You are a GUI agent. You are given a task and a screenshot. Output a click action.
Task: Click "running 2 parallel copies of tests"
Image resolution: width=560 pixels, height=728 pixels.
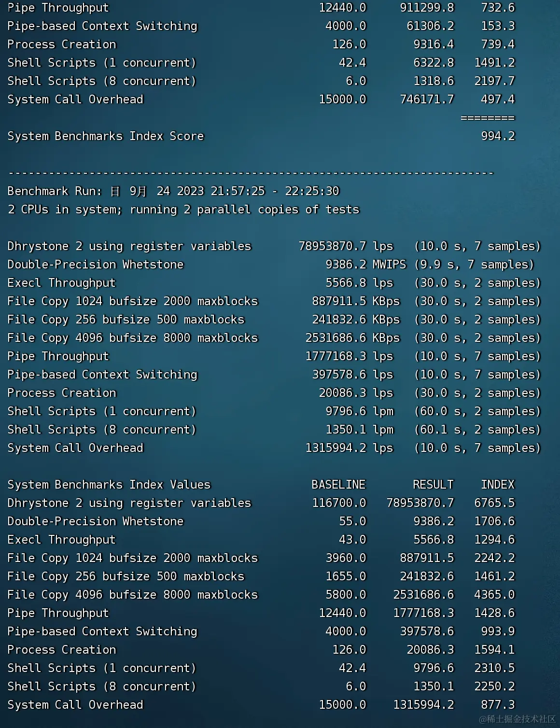245,210
